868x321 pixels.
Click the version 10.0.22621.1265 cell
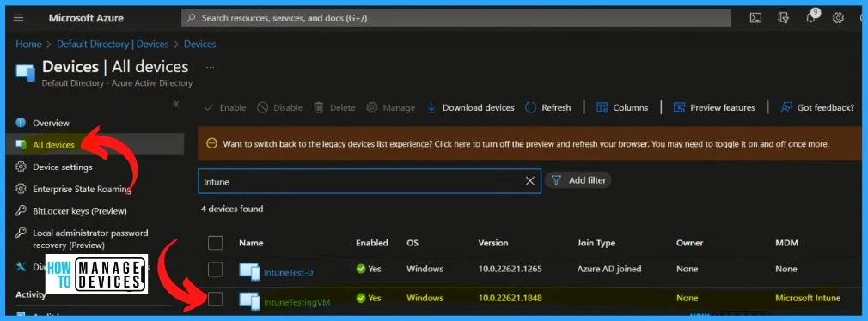[510, 269]
